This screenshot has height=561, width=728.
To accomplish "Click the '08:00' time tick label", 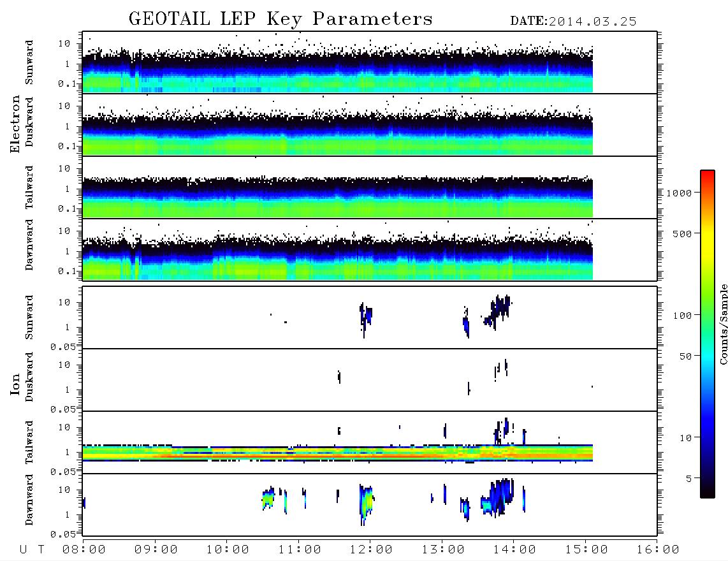I will [84, 550].
